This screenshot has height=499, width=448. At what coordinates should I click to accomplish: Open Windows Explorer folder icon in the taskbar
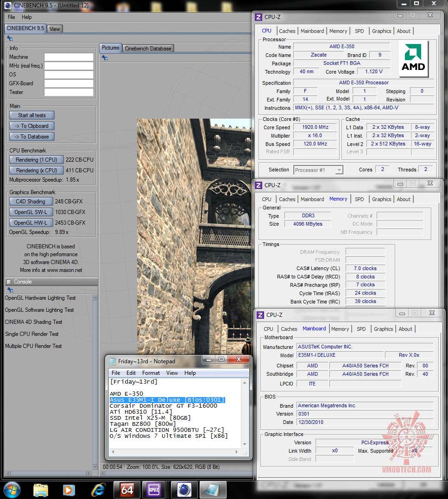(41, 490)
